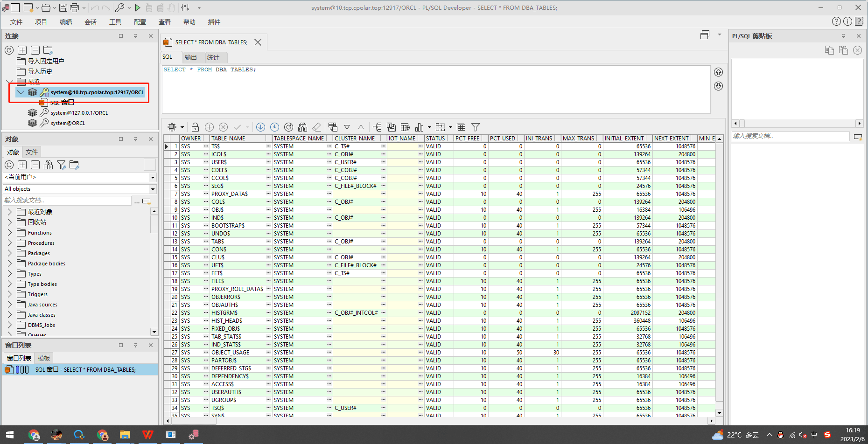The height and width of the screenshot is (444, 868).
Task: Toggle the pin on the window list panel
Action: 135,345
